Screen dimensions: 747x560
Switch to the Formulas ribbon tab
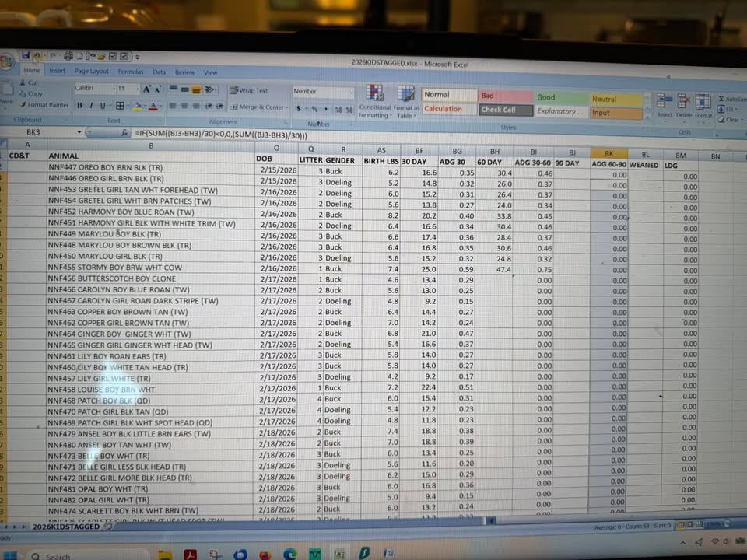[130, 72]
